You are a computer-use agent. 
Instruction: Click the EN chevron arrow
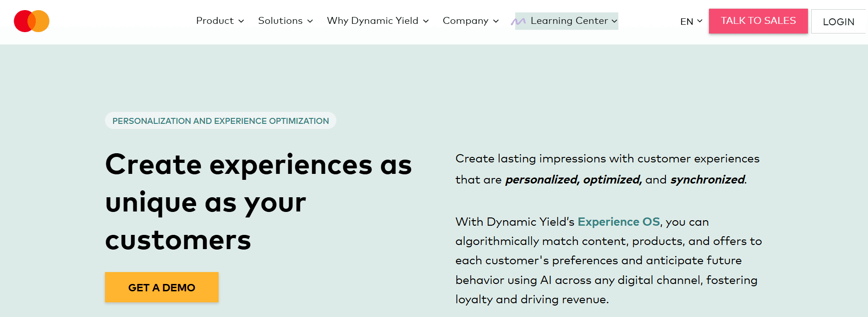pyautogui.click(x=699, y=21)
